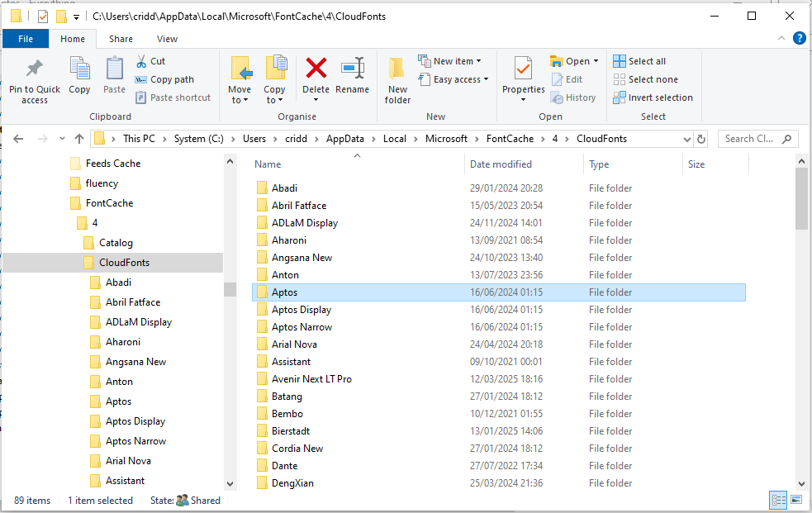The height and width of the screenshot is (513, 812).
Task: Click the Properties quick access toolbar icon
Action: [43, 17]
